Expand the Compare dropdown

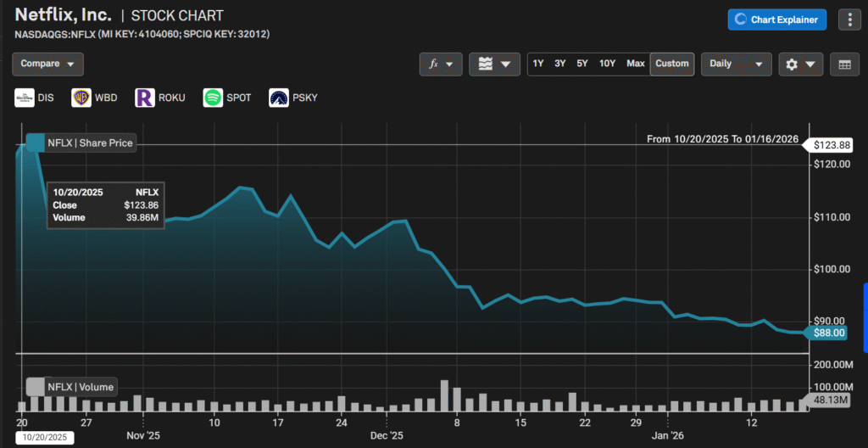(x=47, y=64)
